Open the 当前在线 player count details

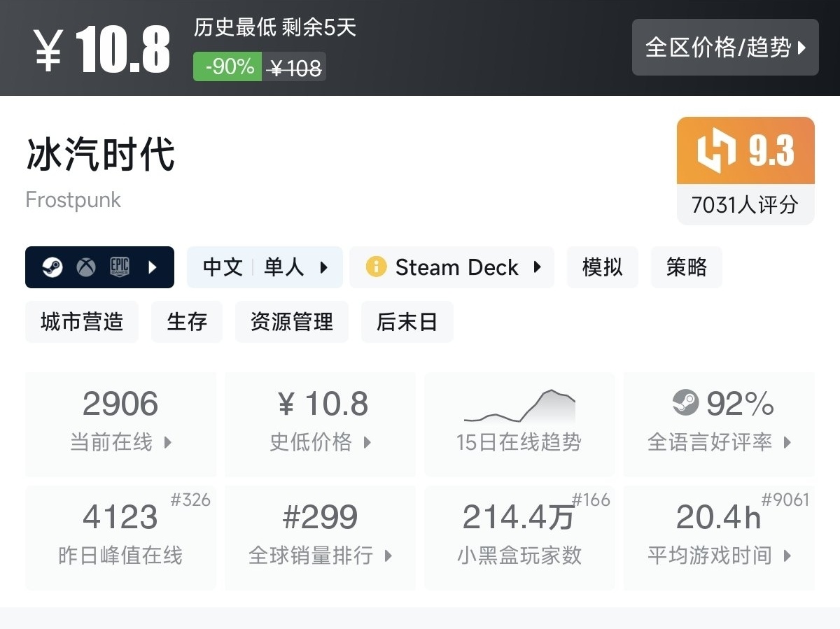(120, 424)
